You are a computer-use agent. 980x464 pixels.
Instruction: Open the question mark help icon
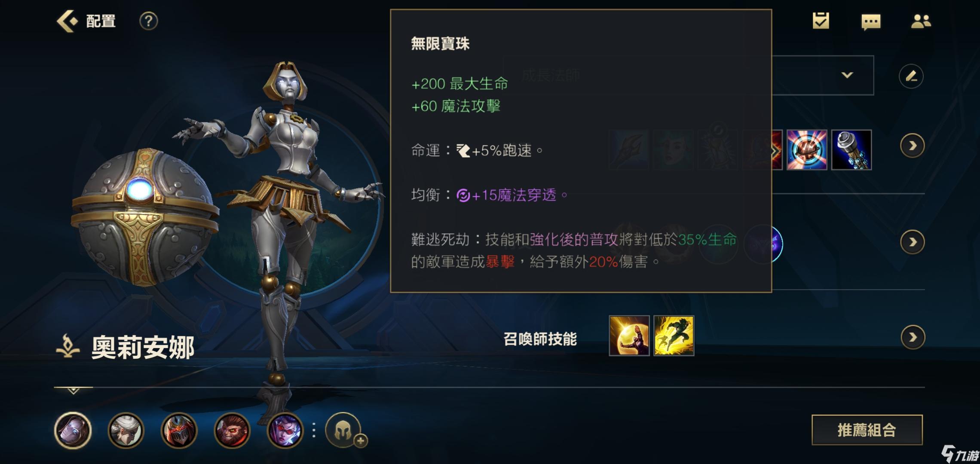click(x=149, y=21)
